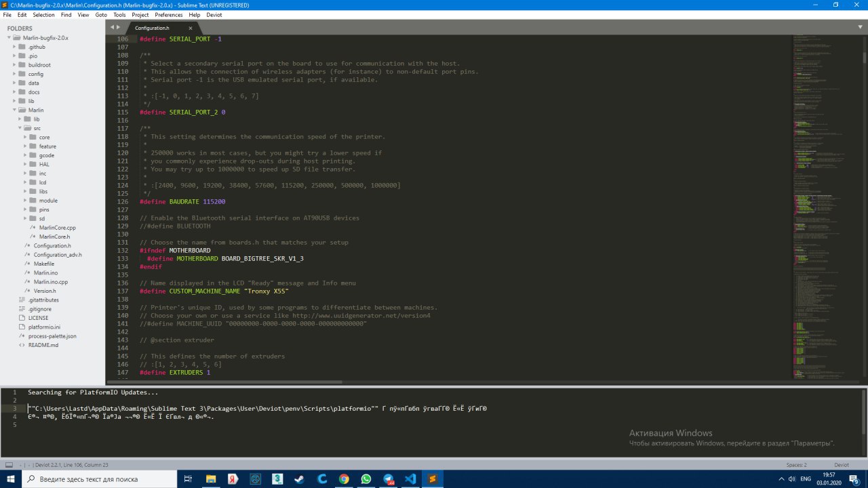The width and height of the screenshot is (868, 488).
Task: Expand the core folder arrow
Action: tap(26, 138)
